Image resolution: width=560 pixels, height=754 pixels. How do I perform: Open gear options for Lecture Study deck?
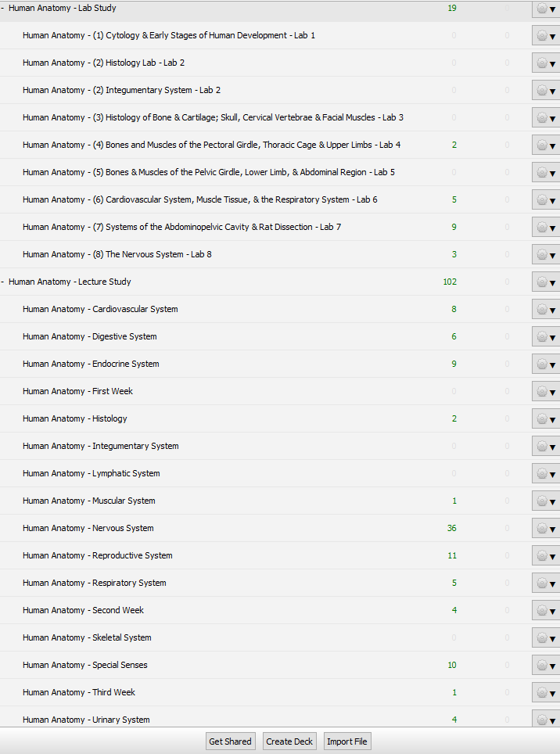pos(546,282)
